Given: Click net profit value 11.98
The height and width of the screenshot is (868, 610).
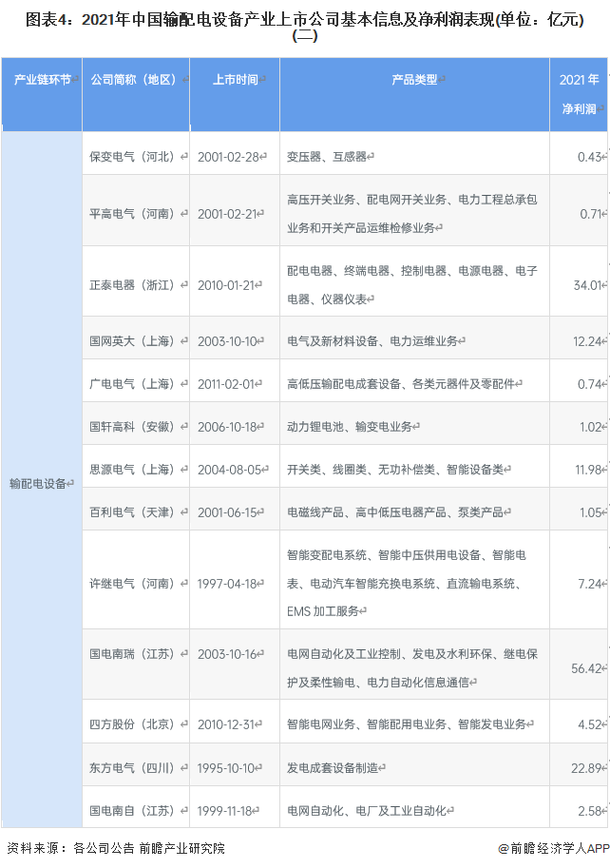Looking at the screenshot, I should click(x=588, y=470).
